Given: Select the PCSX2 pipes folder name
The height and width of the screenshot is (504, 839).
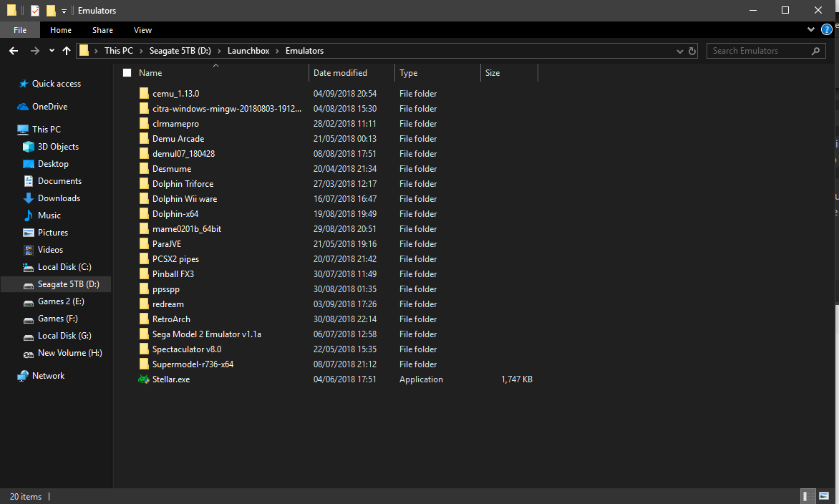Looking at the screenshot, I should (175, 259).
